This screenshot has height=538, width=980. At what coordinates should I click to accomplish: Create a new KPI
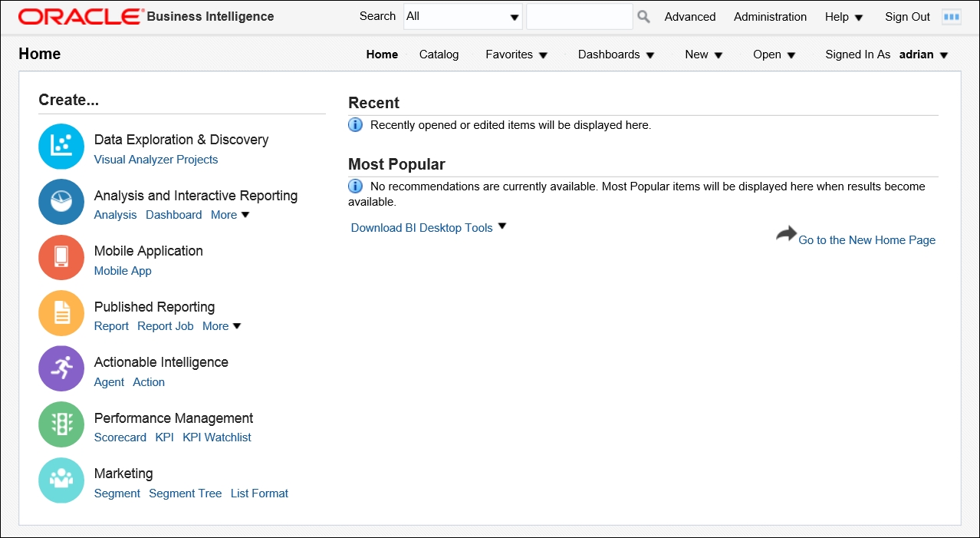point(165,437)
